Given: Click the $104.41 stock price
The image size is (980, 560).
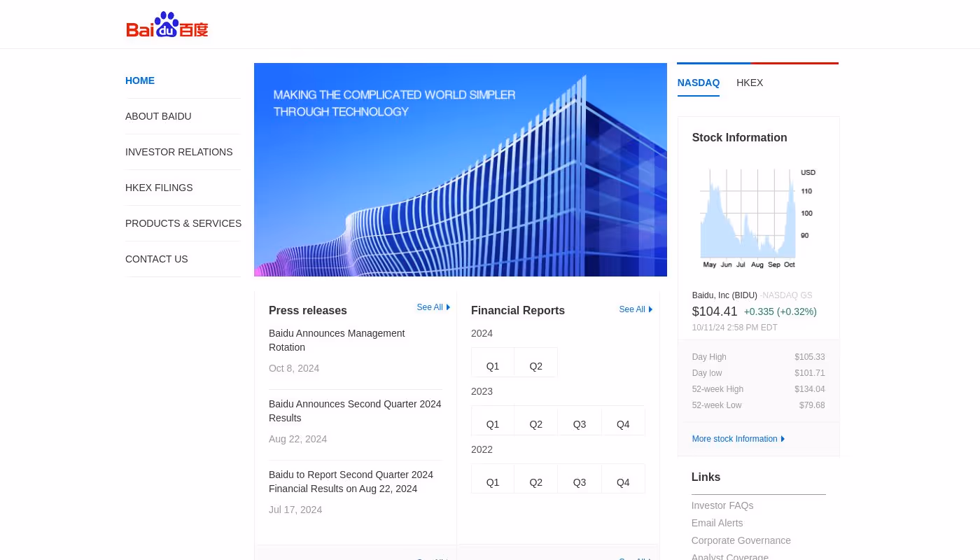Looking at the screenshot, I should (x=715, y=311).
